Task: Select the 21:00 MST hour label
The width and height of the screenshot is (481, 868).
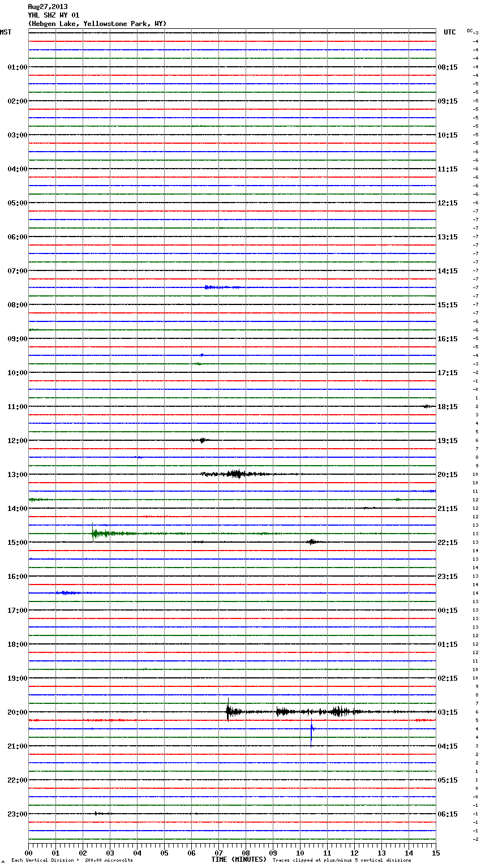Action: point(17,746)
